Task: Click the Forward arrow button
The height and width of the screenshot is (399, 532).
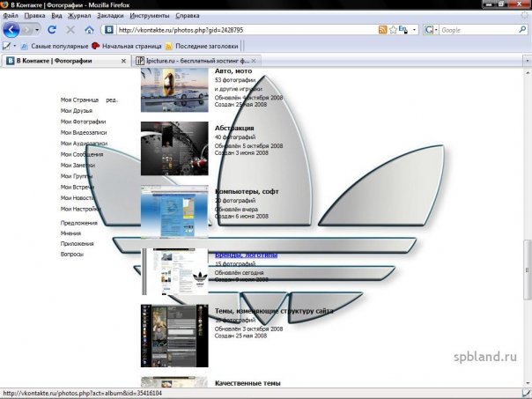Action: (26, 30)
